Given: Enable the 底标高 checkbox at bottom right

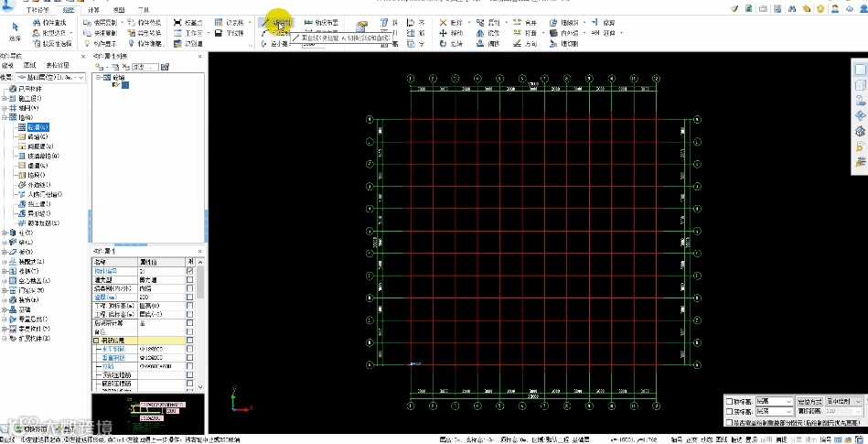Looking at the screenshot, I should tap(729, 412).
